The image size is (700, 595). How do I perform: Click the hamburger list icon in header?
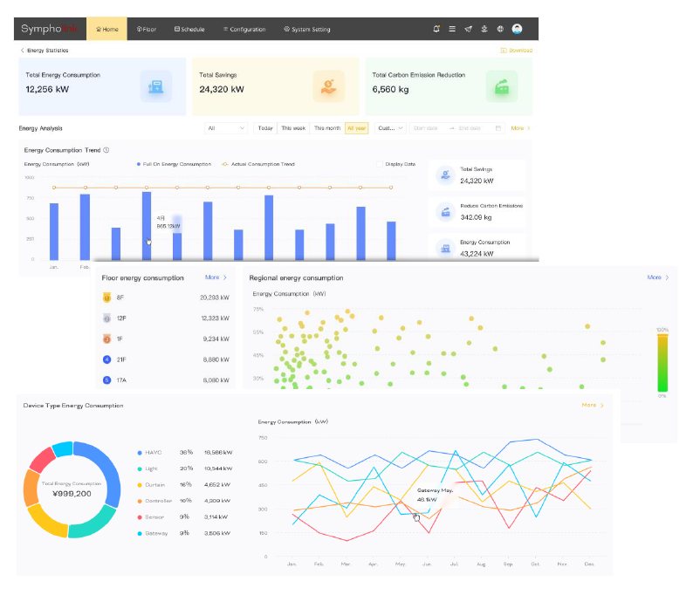(452, 29)
